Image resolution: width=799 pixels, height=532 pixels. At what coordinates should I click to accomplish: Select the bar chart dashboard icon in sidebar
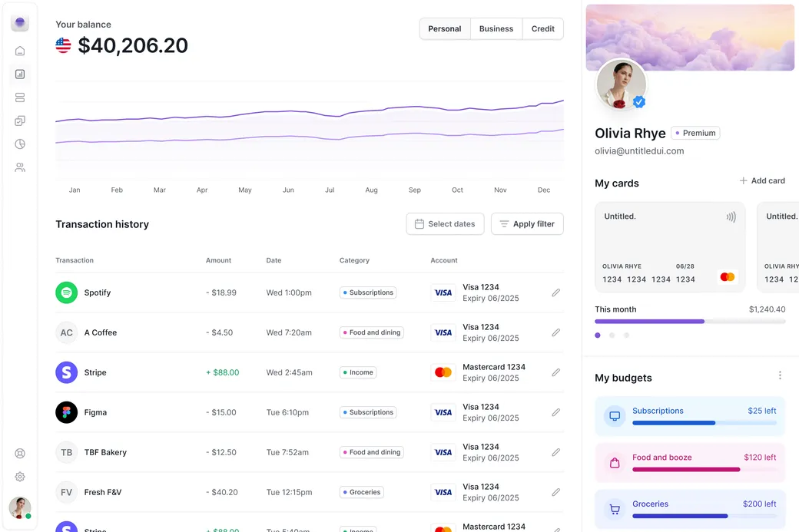[20, 74]
